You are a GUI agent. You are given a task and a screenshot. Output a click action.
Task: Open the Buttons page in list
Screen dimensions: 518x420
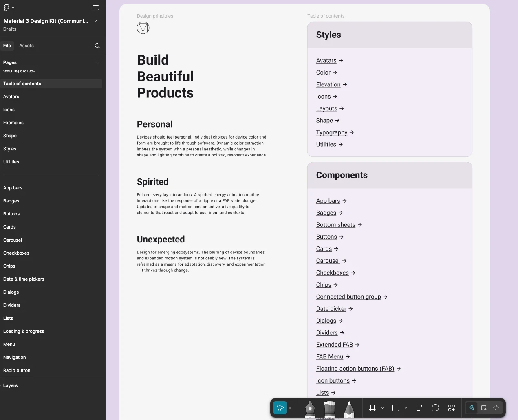[11, 214]
